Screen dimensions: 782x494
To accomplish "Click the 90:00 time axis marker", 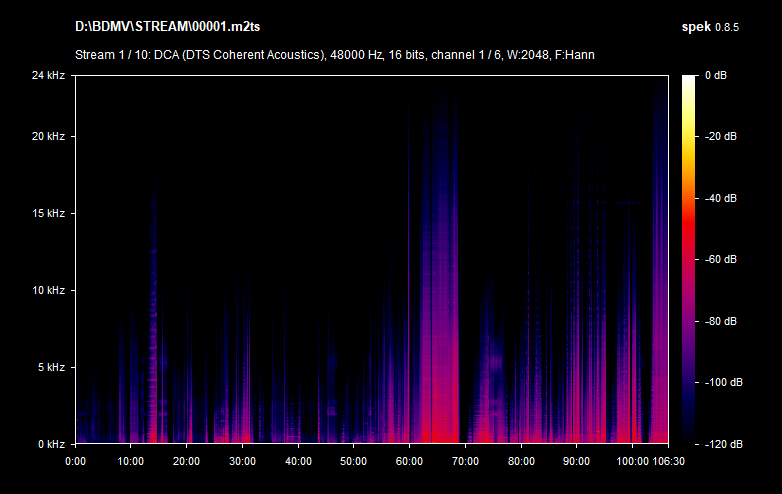I will pos(575,462).
